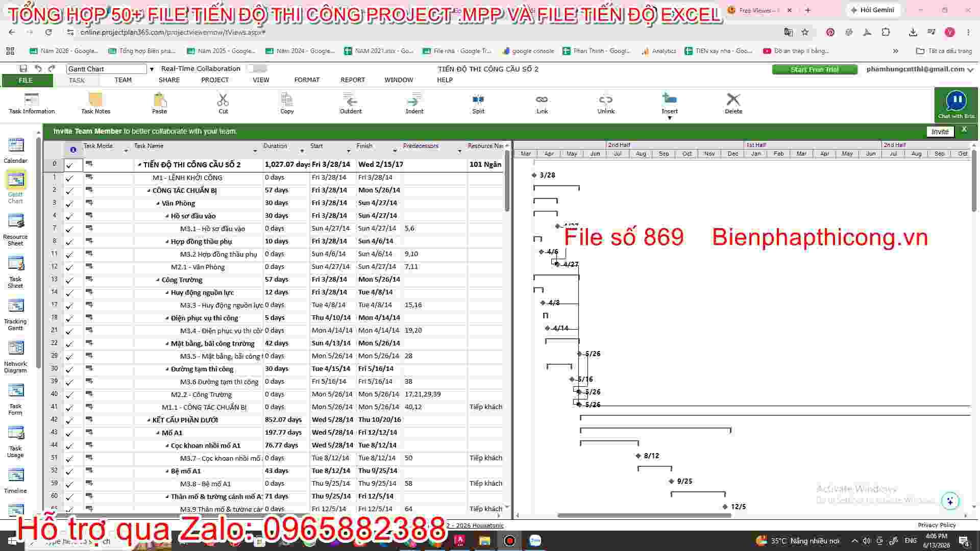This screenshot has width=980, height=551.
Task: Click vertical scrollbar of the task table
Action: pos(507,181)
